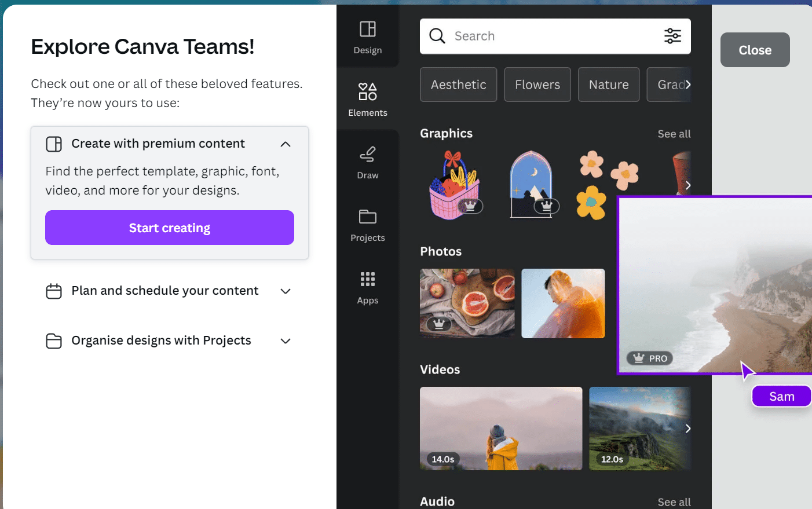
Task: See all Audio
Action: pos(674,502)
